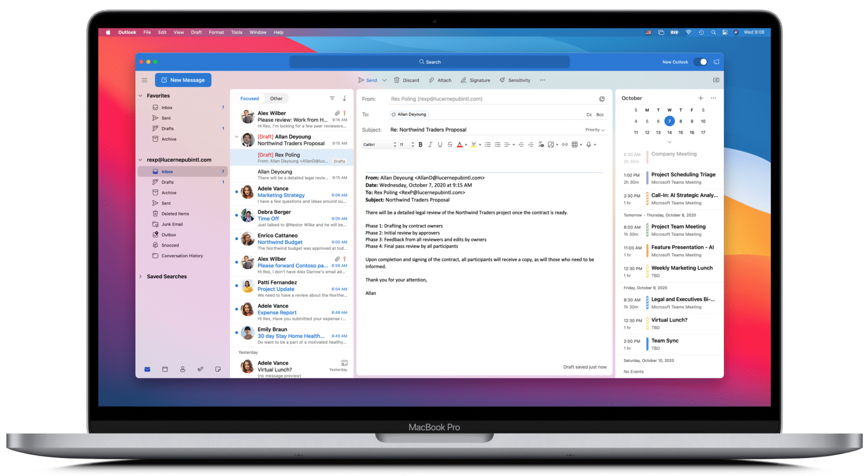Open the compose toolbar more options ellipsis
Viewport: 868px width, 476px height.
[x=542, y=80]
